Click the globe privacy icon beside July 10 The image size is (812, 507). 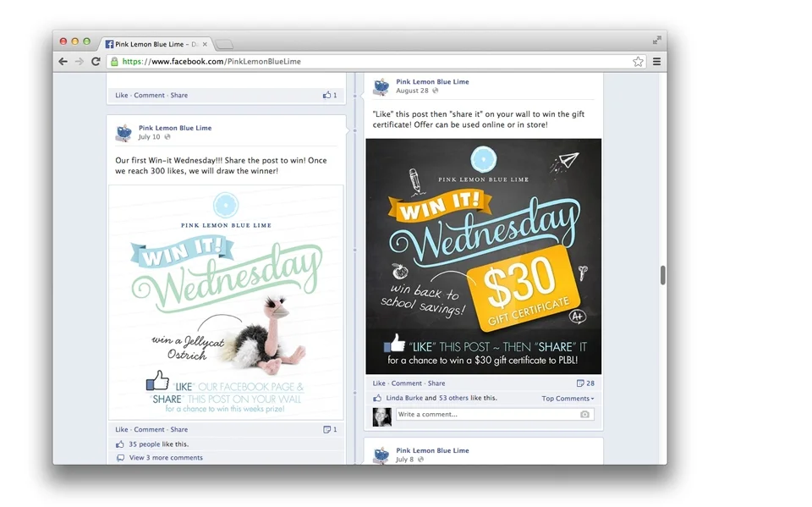click(x=167, y=137)
